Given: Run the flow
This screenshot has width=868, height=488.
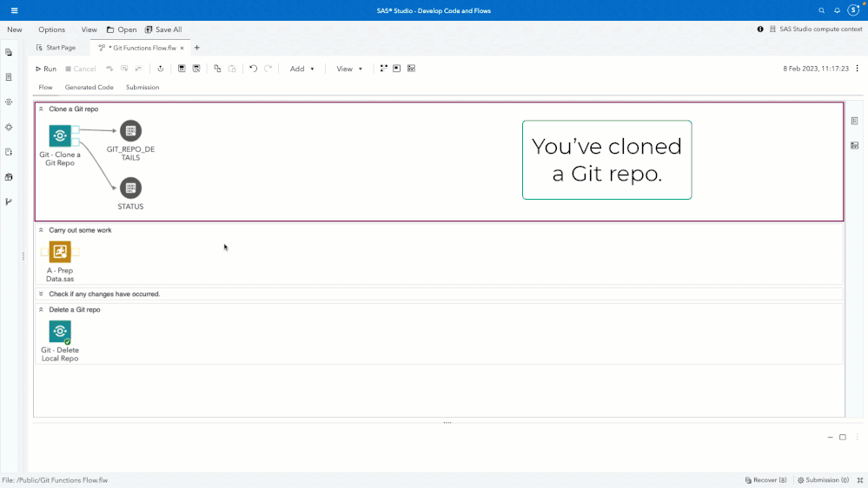Looking at the screenshot, I should (x=46, y=69).
